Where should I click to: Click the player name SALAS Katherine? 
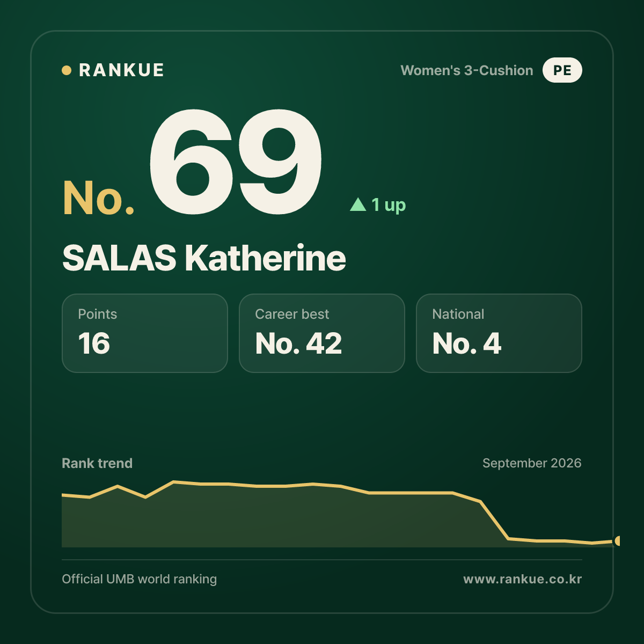click(204, 258)
